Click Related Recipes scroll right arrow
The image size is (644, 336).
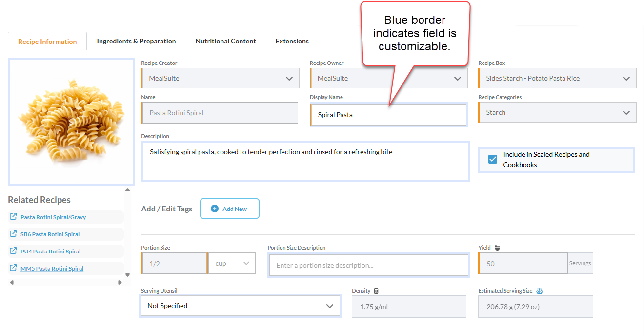click(x=120, y=282)
